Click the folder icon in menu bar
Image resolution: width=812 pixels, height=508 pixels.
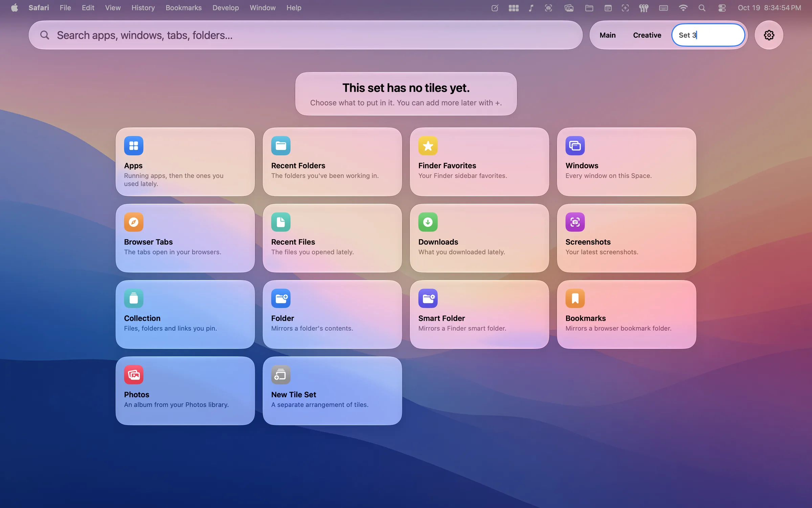[x=589, y=8]
